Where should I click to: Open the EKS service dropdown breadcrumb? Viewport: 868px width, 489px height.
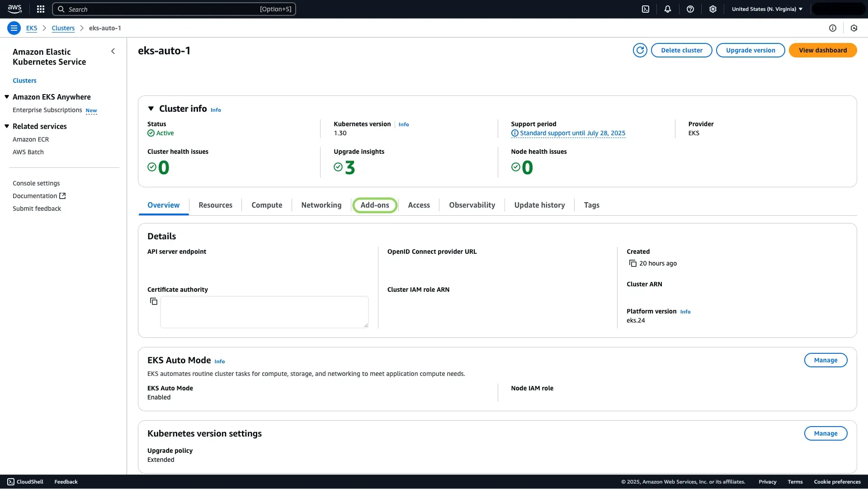click(x=31, y=28)
